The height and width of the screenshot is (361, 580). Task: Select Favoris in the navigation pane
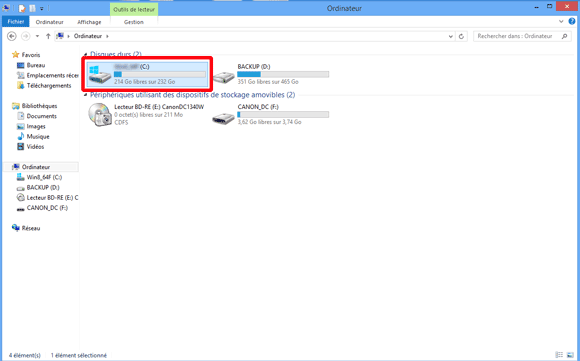(x=31, y=55)
